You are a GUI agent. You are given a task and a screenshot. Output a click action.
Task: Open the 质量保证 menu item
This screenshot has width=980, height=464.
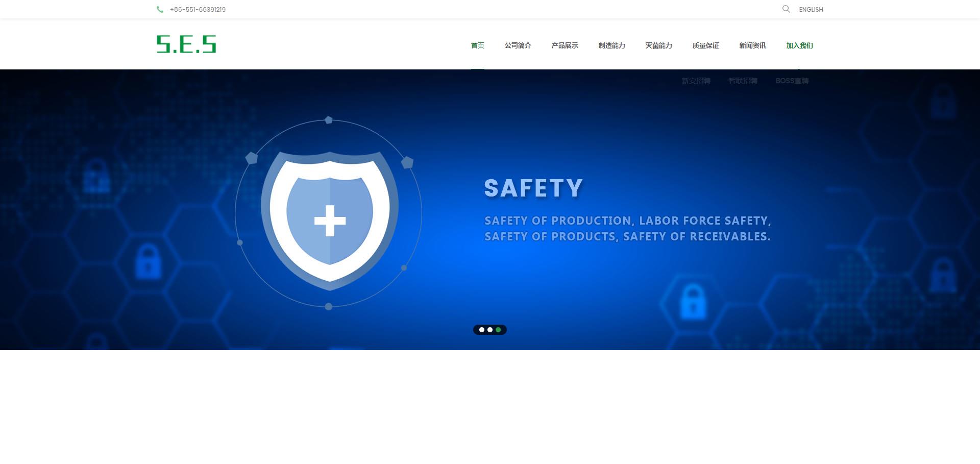click(706, 45)
